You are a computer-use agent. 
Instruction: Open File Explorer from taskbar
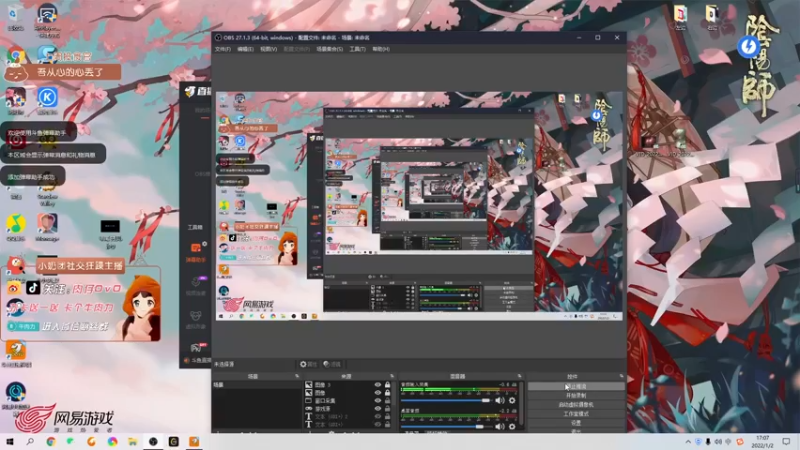[x=133, y=442]
